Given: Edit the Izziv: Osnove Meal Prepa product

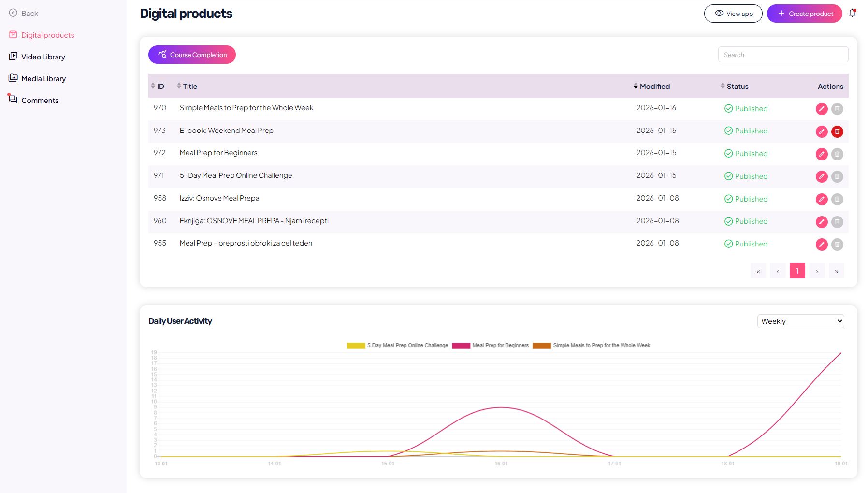Looking at the screenshot, I should click(x=821, y=199).
